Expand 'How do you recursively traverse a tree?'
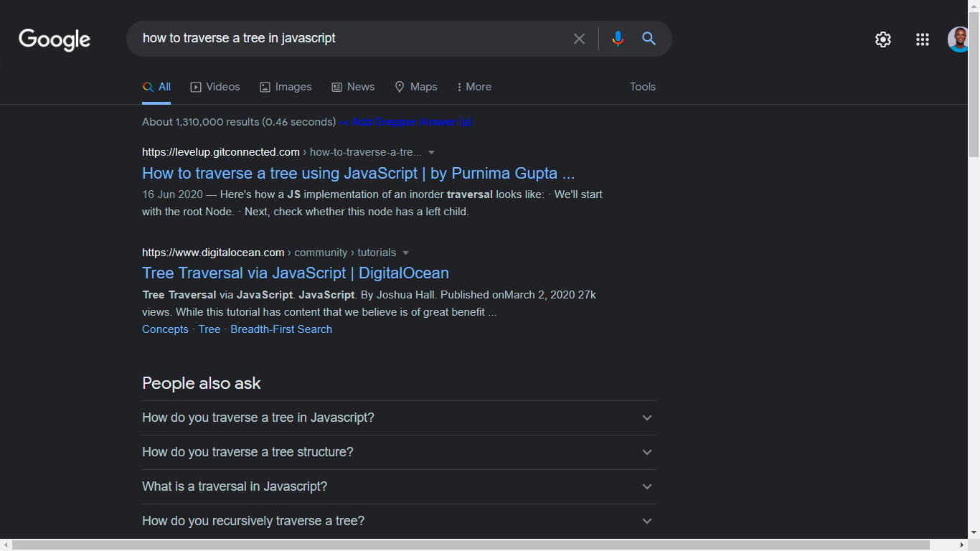Image resolution: width=980 pixels, height=551 pixels. pyautogui.click(x=399, y=521)
